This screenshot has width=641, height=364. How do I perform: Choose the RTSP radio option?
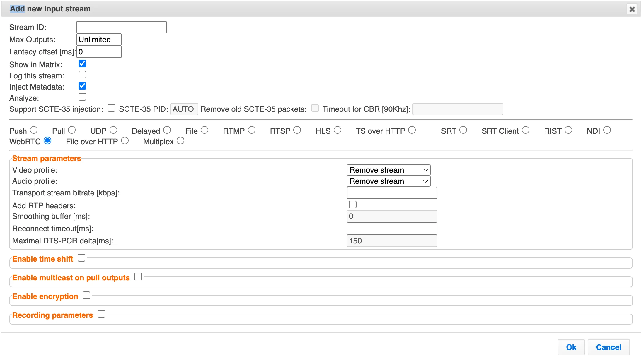coord(297,130)
